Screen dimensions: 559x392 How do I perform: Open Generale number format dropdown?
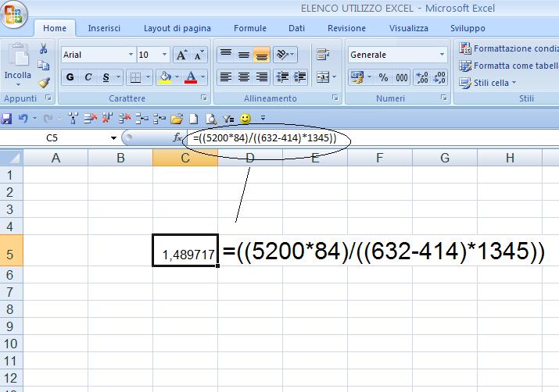[442, 55]
